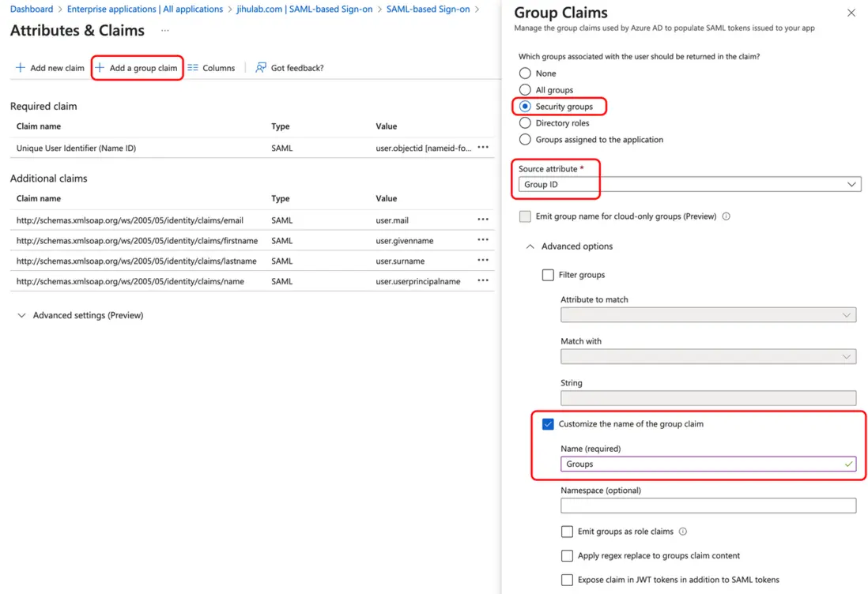Check Expose claim in JWT tokens option

567,580
